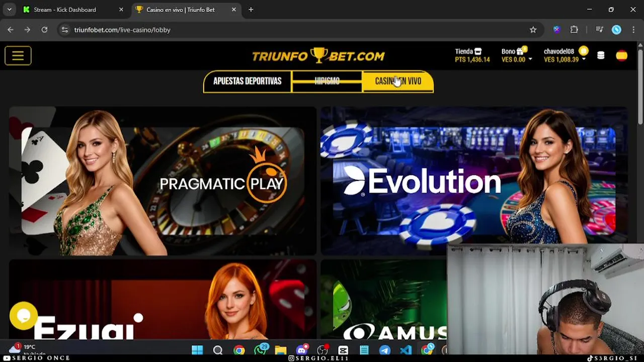The width and height of the screenshot is (644, 362).
Task: Open the Chrome profile avatar
Action: coord(616,30)
